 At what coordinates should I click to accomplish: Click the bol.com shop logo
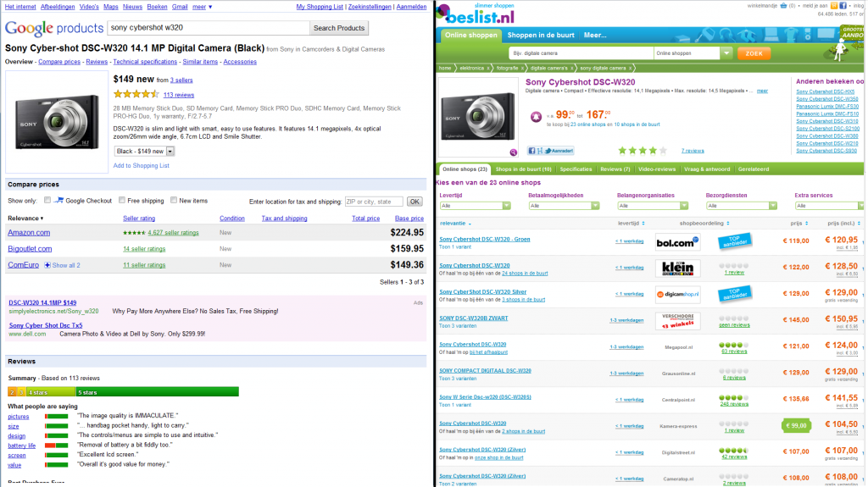(x=677, y=242)
